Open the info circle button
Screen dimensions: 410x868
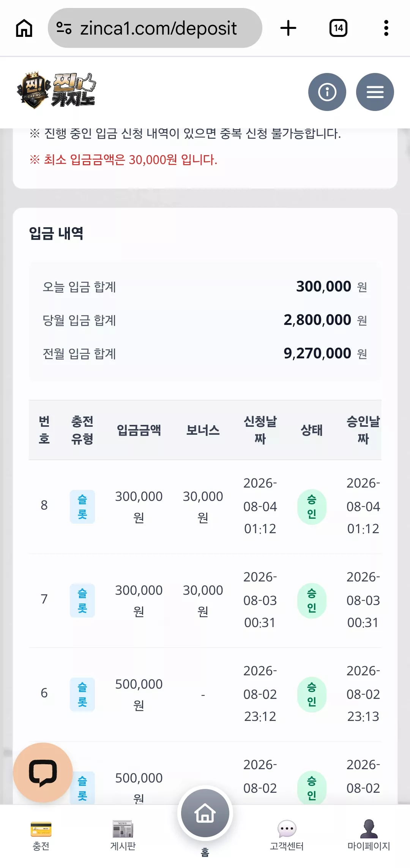327,92
